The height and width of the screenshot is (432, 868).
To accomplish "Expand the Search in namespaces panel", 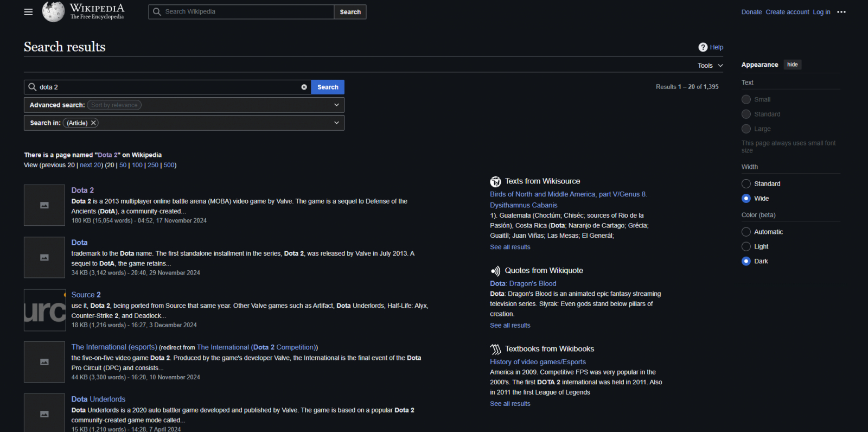I will pos(336,123).
